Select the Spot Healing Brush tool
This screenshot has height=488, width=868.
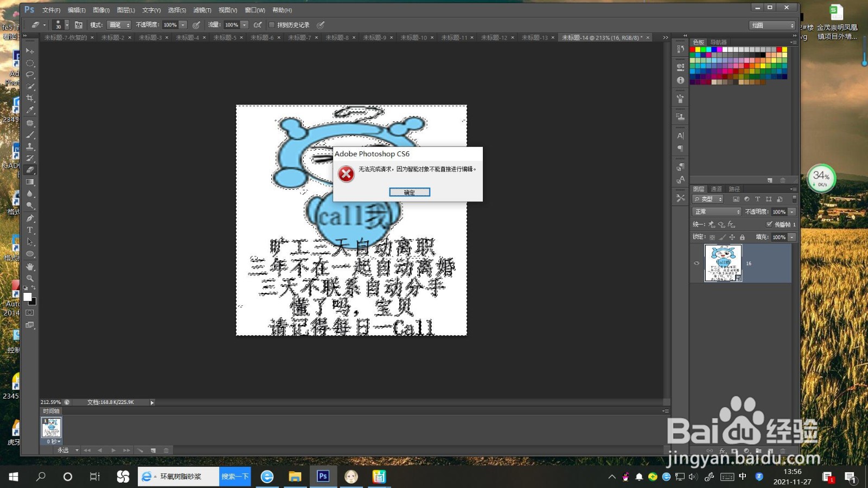pos(30,123)
